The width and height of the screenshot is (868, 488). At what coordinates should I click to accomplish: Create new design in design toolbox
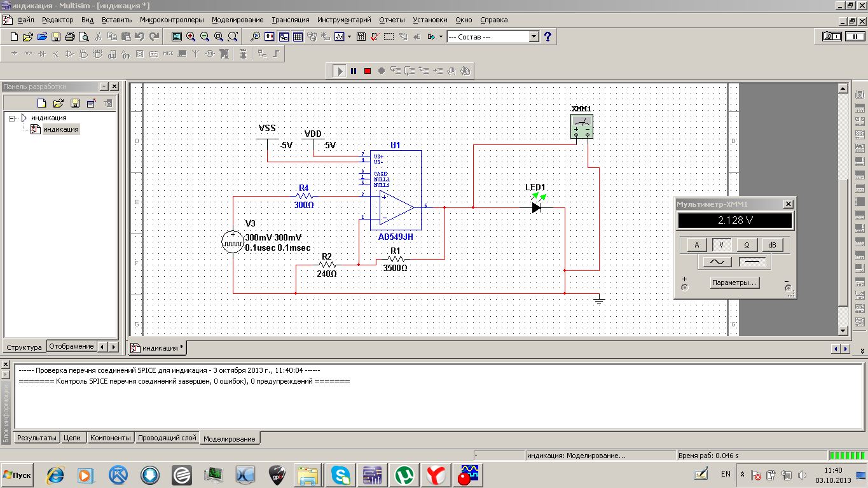[42, 103]
